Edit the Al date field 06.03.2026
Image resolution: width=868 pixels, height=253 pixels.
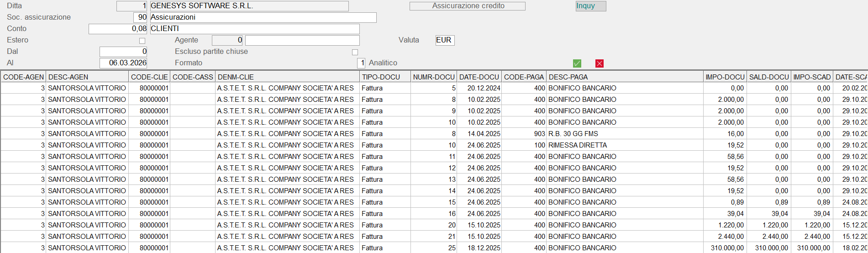(123, 63)
